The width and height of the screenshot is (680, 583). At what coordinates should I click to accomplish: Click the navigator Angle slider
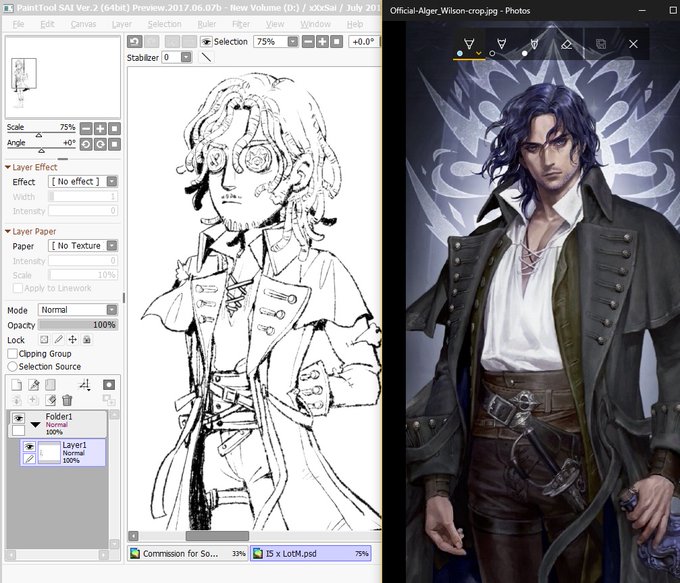tap(41, 150)
